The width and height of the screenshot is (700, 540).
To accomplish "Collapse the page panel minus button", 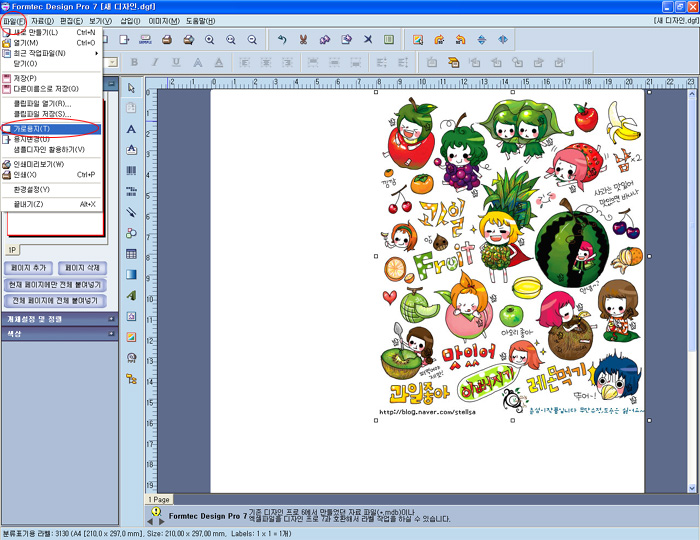I will [x=111, y=83].
